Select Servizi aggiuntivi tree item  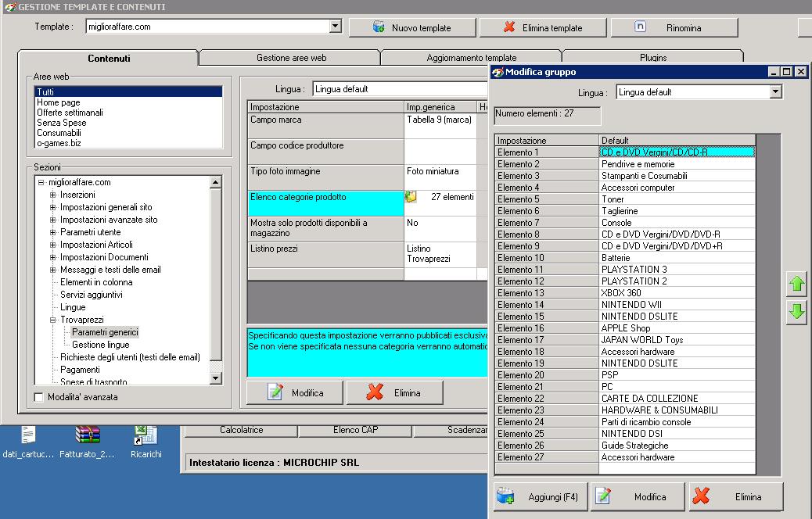click(x=92, y=295)
